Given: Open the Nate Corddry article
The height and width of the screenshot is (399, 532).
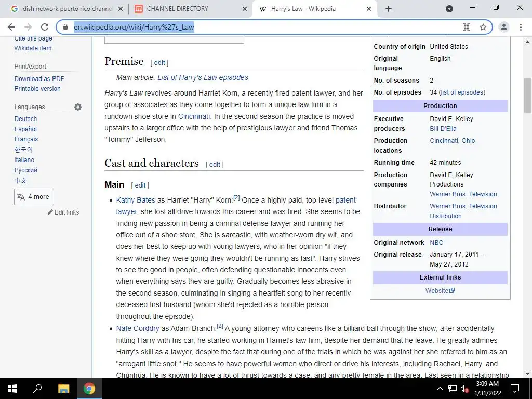Looking at the screenshot, I should pyautogui.click(x=137, y=328).
